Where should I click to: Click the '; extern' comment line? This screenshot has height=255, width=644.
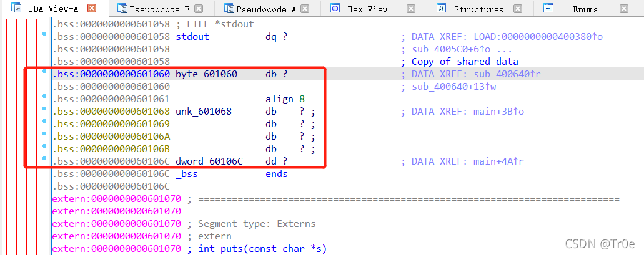click(x=210, y=236)
